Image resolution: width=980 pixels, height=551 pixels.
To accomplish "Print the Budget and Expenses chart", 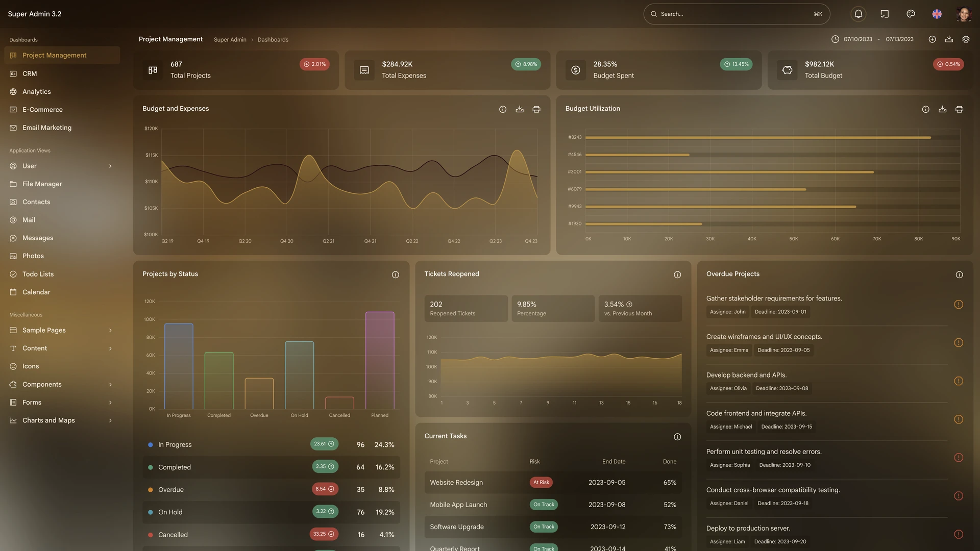I will point(536,109).
